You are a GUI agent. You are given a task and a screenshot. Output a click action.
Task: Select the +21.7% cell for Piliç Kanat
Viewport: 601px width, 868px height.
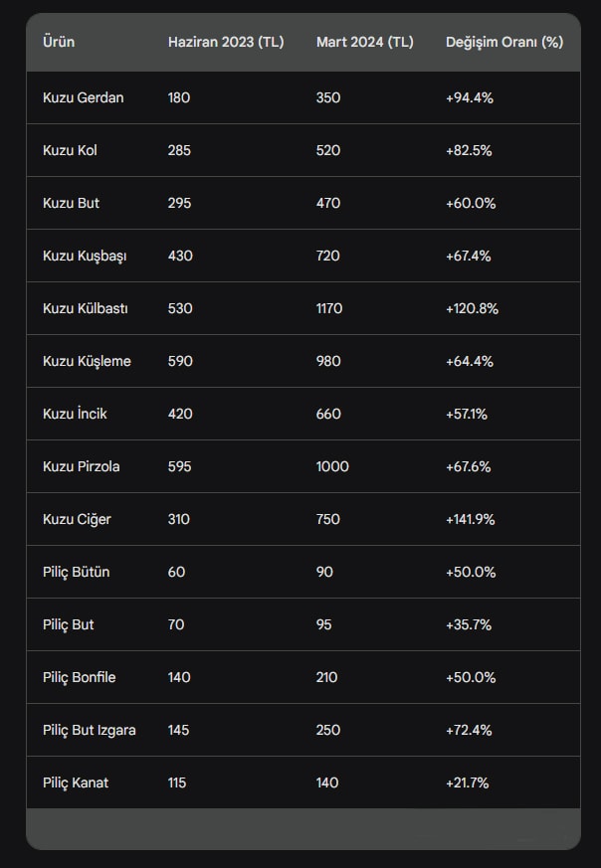pyautogui.click(x=468, y=782)
